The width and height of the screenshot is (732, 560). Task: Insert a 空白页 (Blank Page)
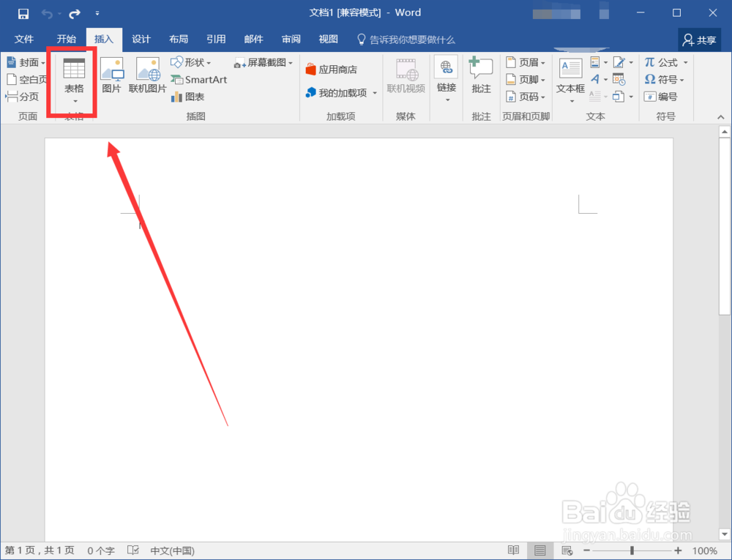pos(26,79)
